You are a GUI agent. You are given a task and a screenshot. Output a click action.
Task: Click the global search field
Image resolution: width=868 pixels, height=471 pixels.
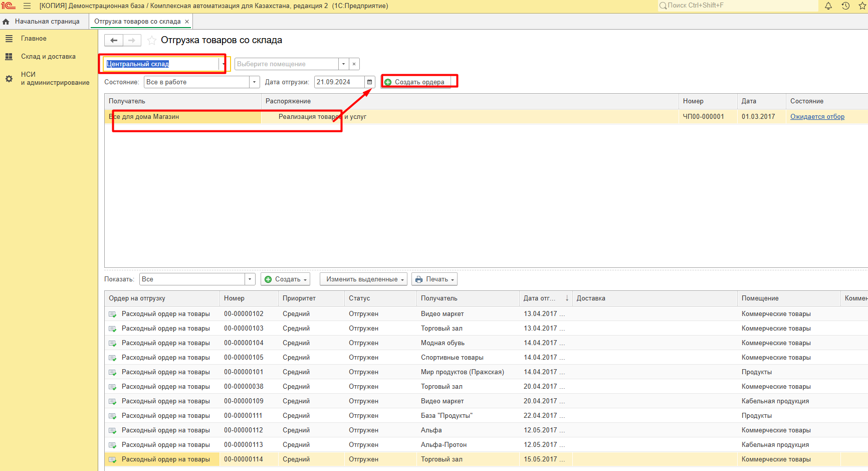click(x=737, y=6)
